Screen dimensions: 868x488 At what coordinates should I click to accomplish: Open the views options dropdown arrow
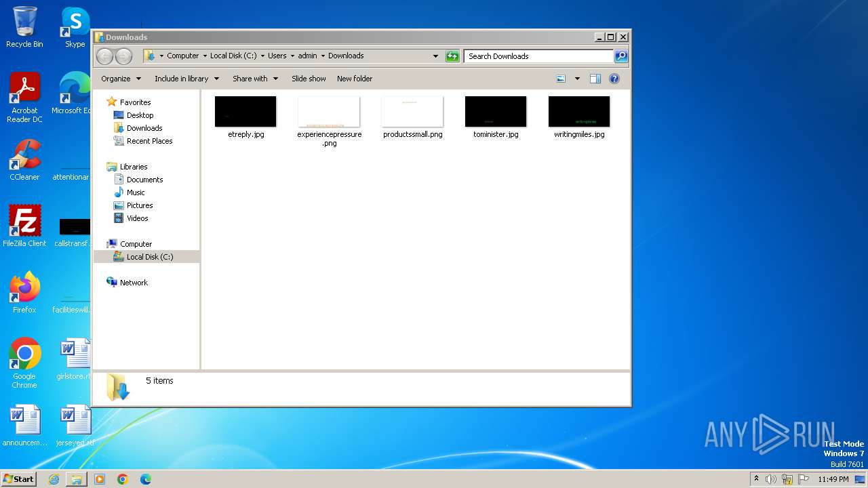point(577,79)
